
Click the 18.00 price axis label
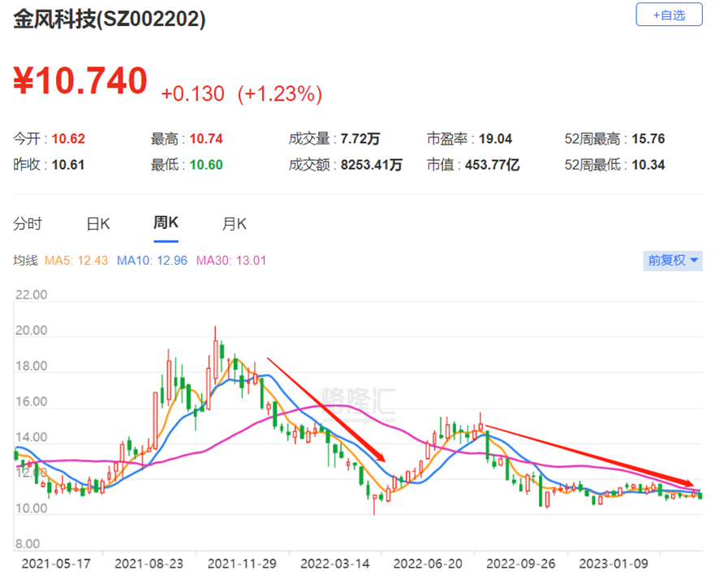coord(31,366)
